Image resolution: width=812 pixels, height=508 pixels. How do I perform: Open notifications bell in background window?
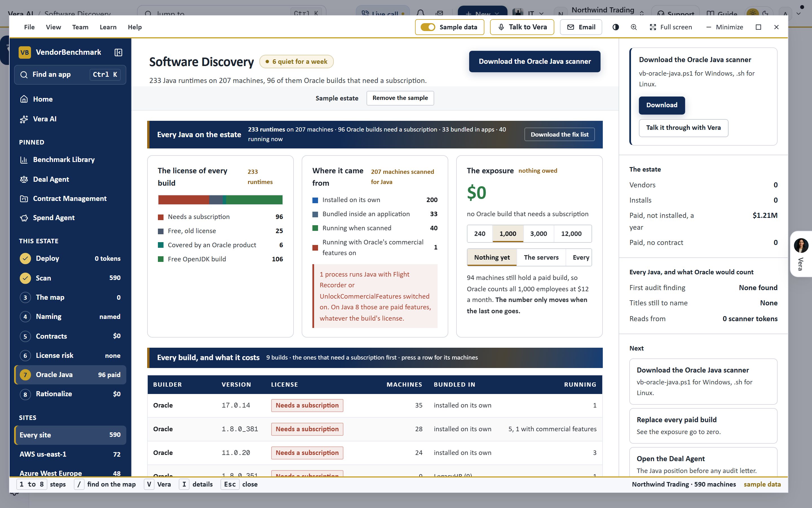click(420, 14)
